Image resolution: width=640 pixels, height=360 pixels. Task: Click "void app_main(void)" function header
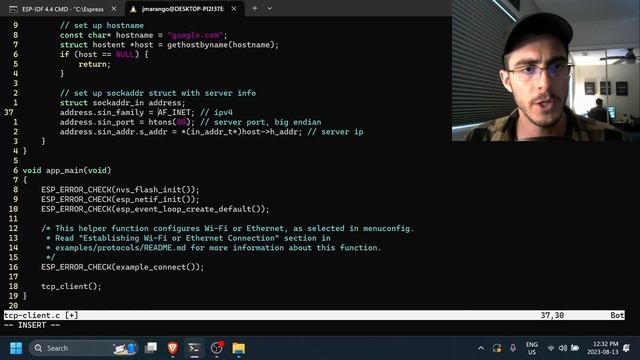[x=67, y=170]
